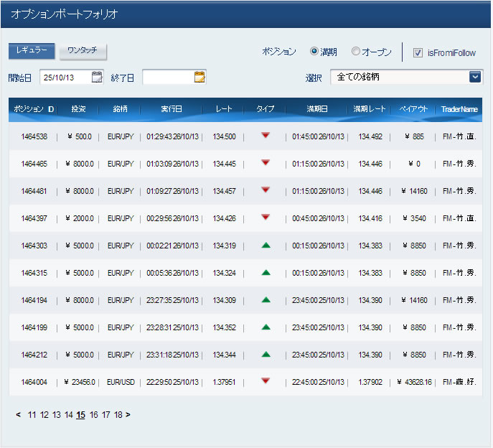Sort by レート column header

[x=224, y=109]
